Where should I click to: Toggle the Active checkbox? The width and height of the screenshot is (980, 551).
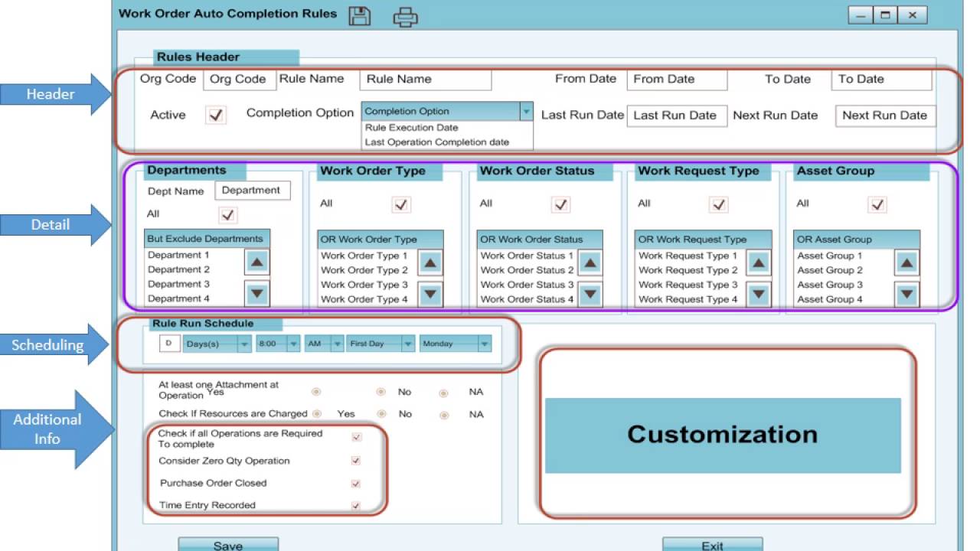[x=217, y=115]
